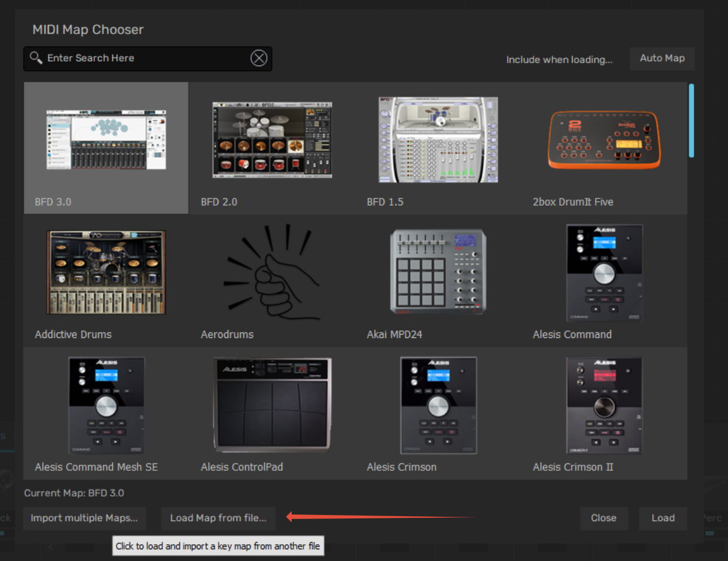The width and height of the screenshot is (728, 561).
Task: Clear search with the X icon
Action: coord(259,58)
